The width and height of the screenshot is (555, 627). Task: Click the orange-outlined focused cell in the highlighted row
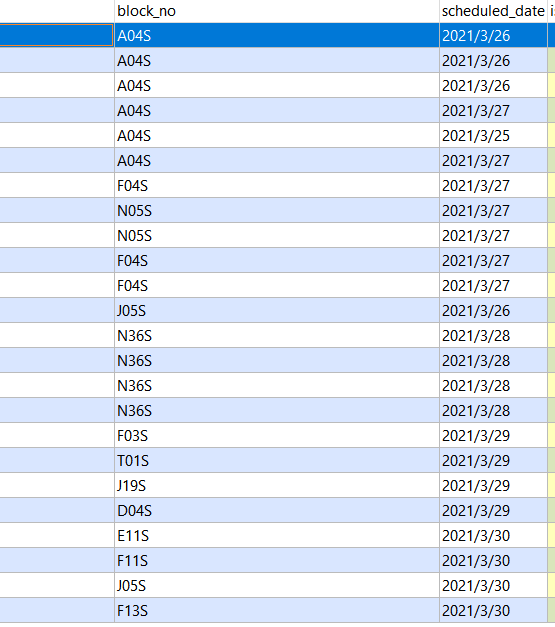56,35
